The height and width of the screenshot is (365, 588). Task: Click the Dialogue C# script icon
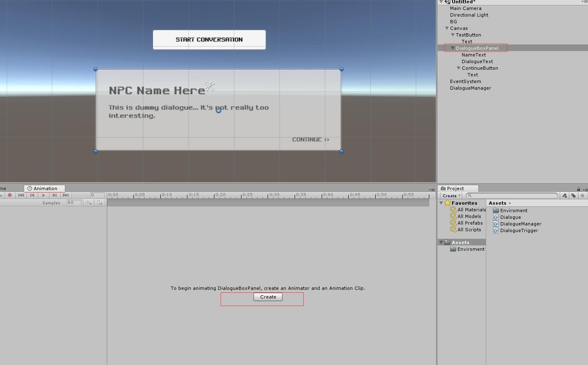point(496,217)
